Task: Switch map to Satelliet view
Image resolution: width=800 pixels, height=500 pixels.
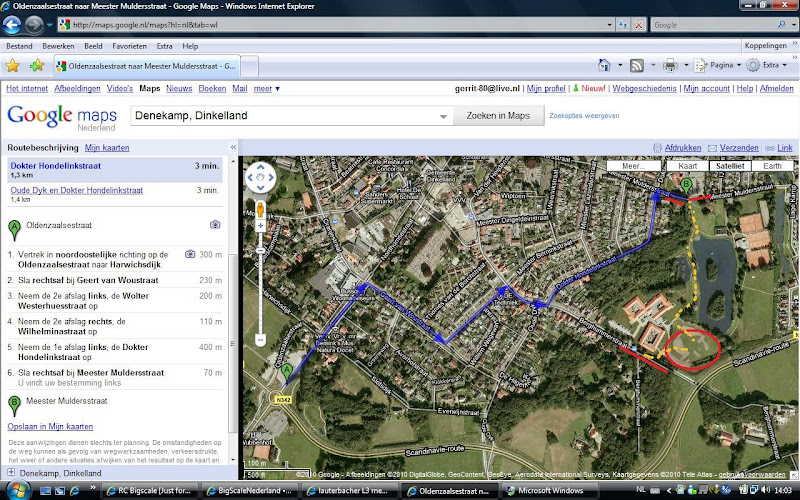Action: click(730, 166)
